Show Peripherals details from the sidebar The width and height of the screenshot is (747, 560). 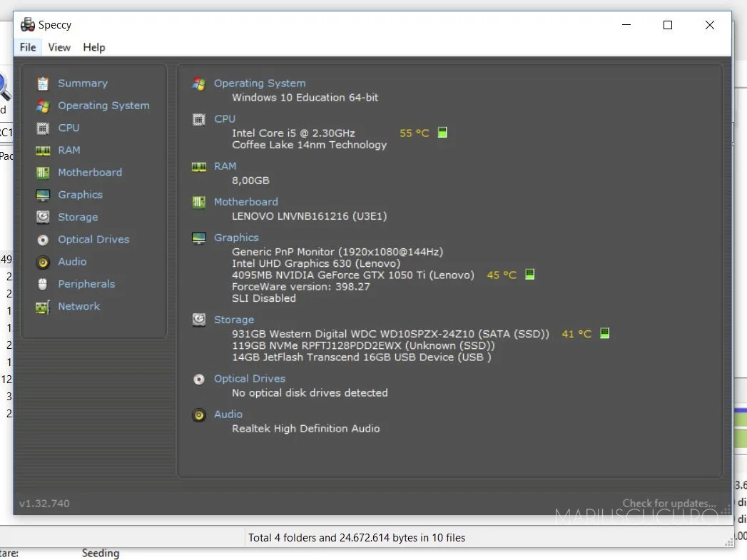tap(87, 285)
